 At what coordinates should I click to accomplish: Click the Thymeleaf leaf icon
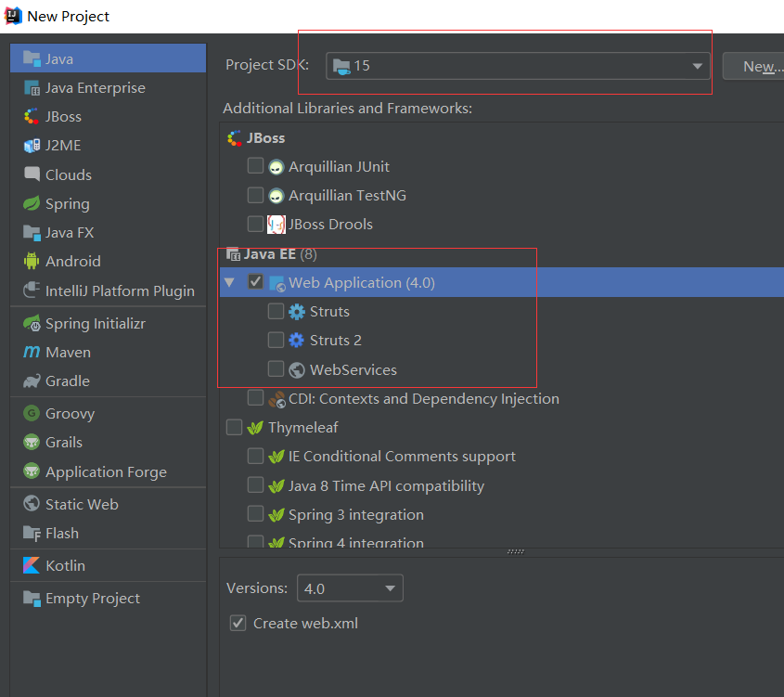coord(255,428)
